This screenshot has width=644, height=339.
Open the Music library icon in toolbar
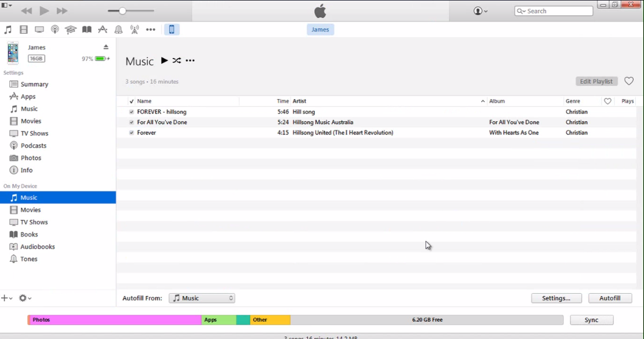8,30
